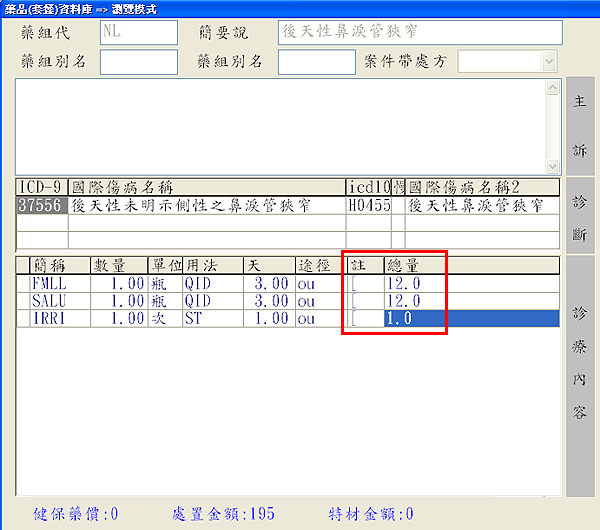Click the scroll down arrow in notes area

[x=553, y=166]
